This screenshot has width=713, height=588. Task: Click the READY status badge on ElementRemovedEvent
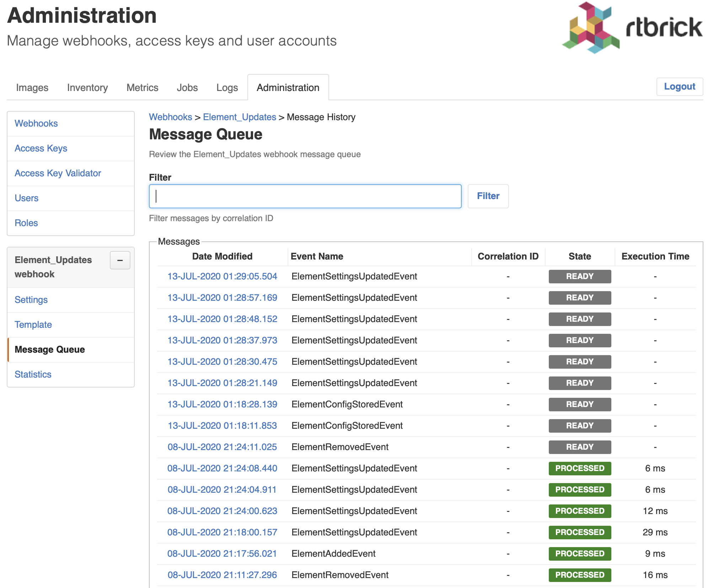click(579, 447)
